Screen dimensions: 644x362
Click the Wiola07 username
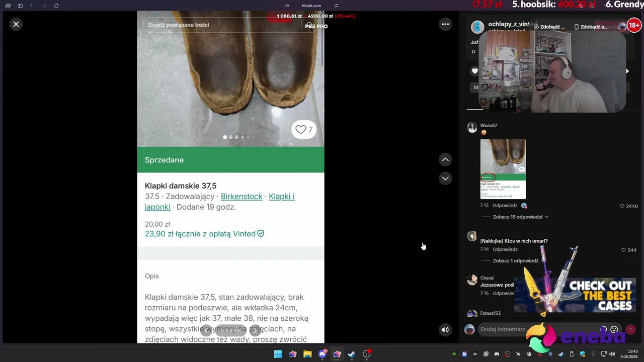tap(489, 126)
